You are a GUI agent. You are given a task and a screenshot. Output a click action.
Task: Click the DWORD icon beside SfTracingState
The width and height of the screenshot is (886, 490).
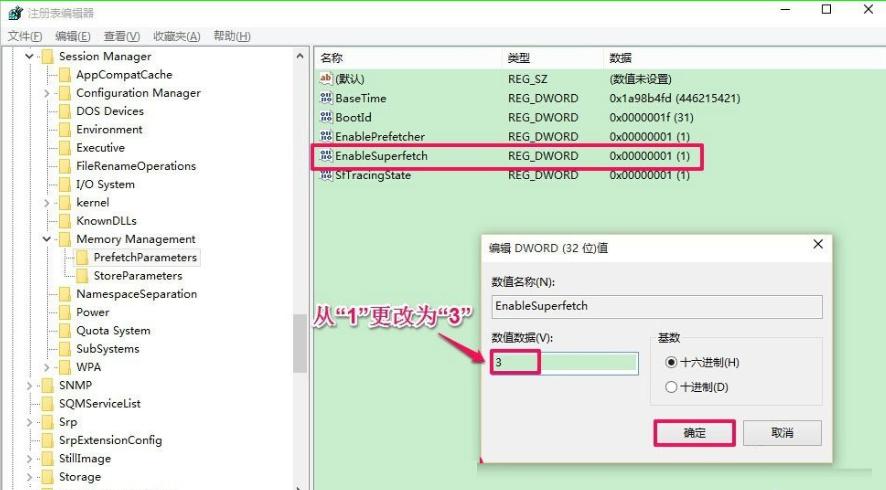pos(326,175)
